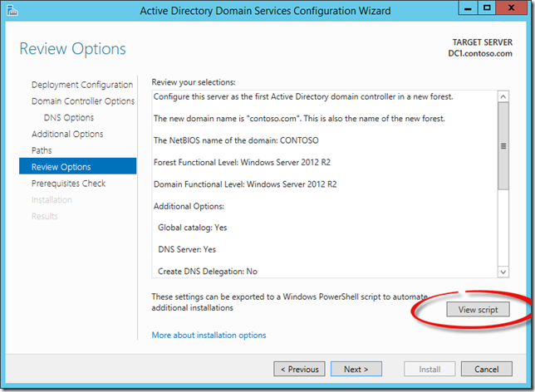
Task: Click 'Additional Options:' heading in review list
Action: click(189, 206)
